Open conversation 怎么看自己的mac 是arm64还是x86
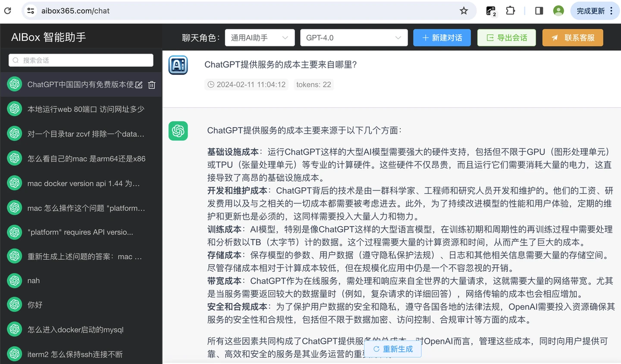Image resolution: width=621 pixels, height=364 pixels. 81,158
